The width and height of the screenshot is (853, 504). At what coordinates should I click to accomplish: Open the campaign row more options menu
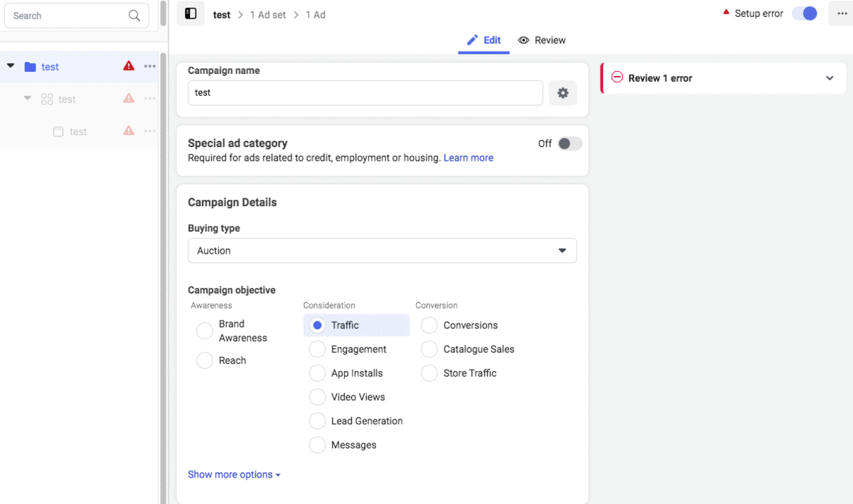(150, 66)
